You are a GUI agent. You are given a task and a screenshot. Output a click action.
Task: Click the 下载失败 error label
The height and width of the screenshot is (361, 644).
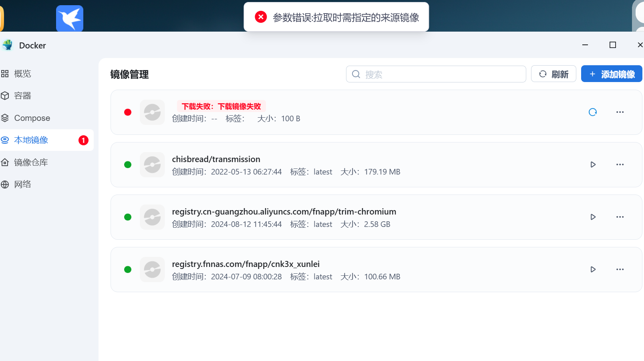(x=221, y=106)
